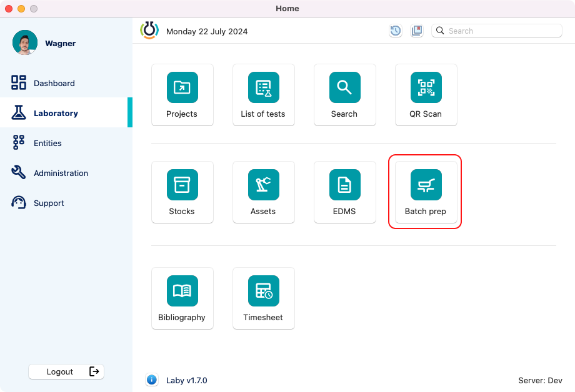Minimize the Home window with yellow button

point(21,8)
